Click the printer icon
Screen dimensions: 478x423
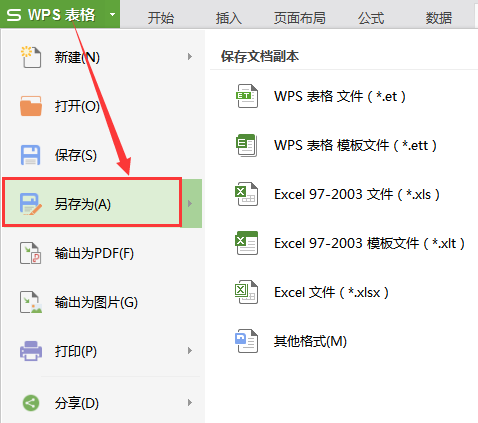[x=31, y=351]
